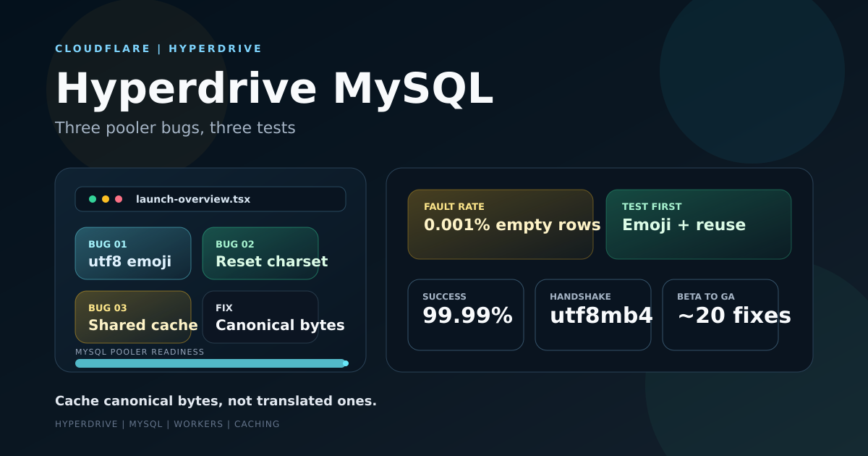Click the Beta to GA ~20 fixes card

pos(720,315)
